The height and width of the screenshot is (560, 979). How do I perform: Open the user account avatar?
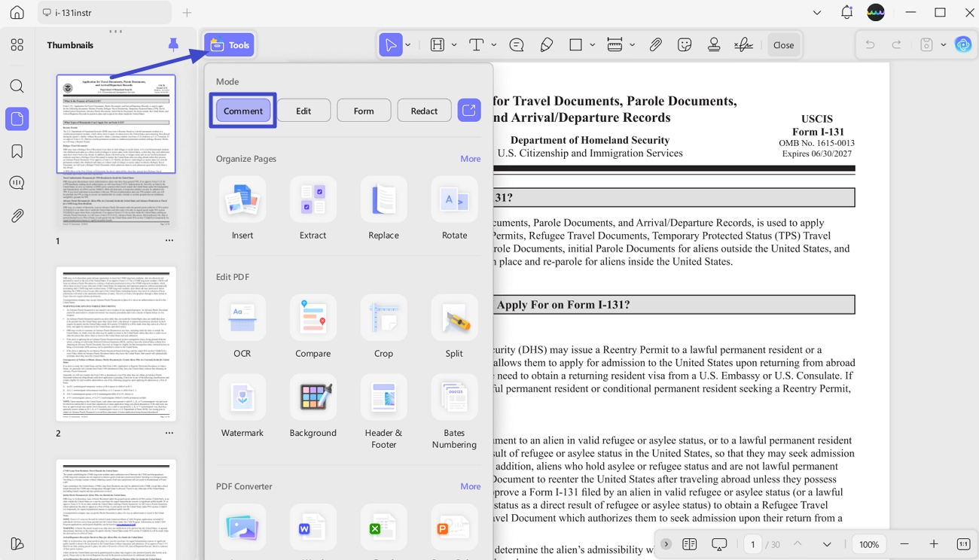876,12
